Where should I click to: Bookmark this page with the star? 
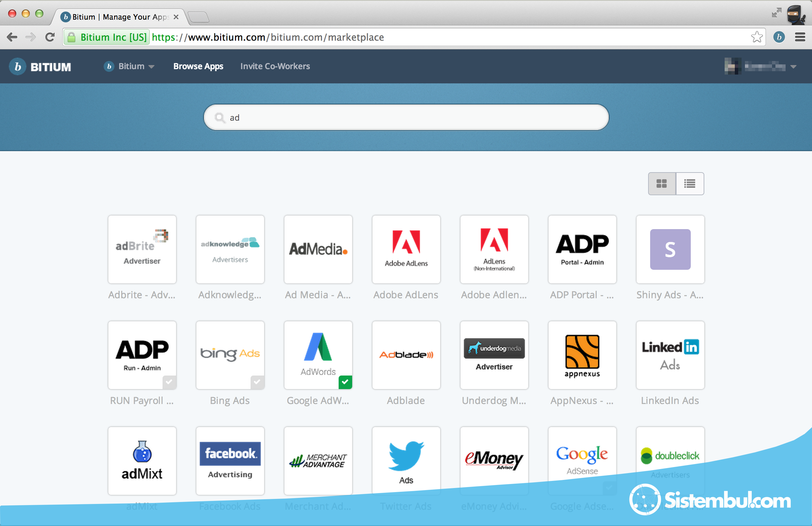click(x=756, y=37)
